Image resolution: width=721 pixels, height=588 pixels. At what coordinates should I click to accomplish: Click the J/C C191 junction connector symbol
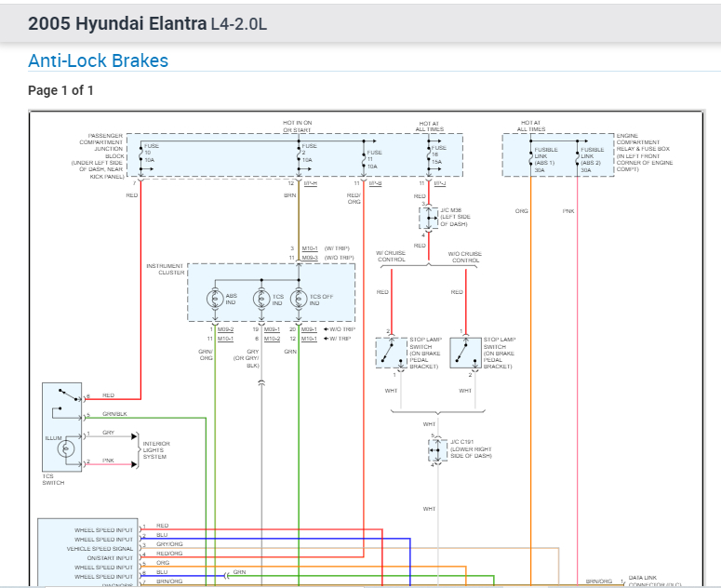[438, 450]
